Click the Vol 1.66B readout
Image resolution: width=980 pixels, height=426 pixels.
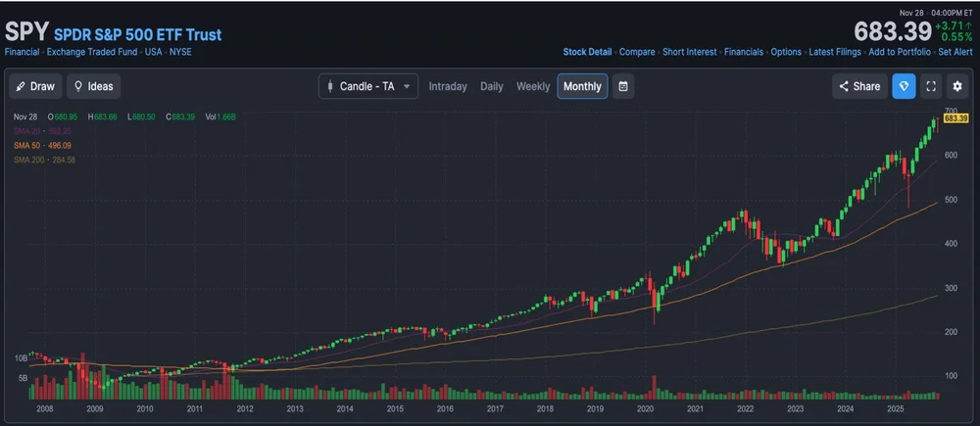220,117
